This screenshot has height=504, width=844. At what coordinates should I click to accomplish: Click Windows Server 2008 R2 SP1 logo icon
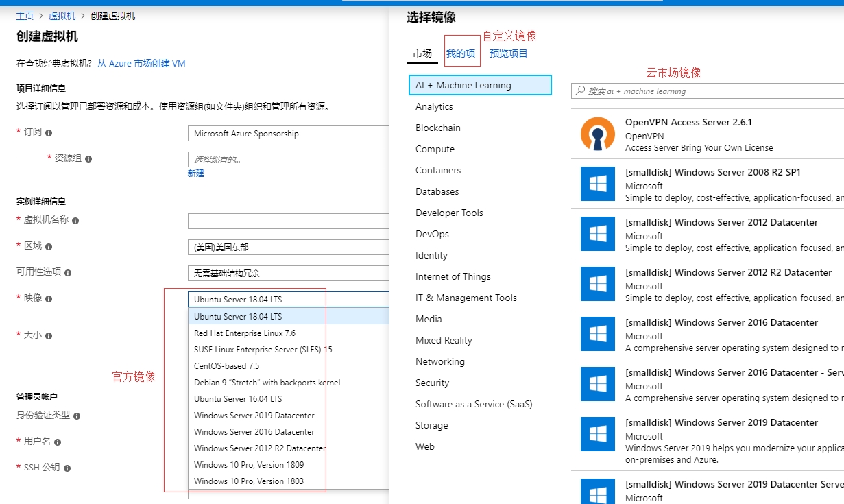[597, 184]
